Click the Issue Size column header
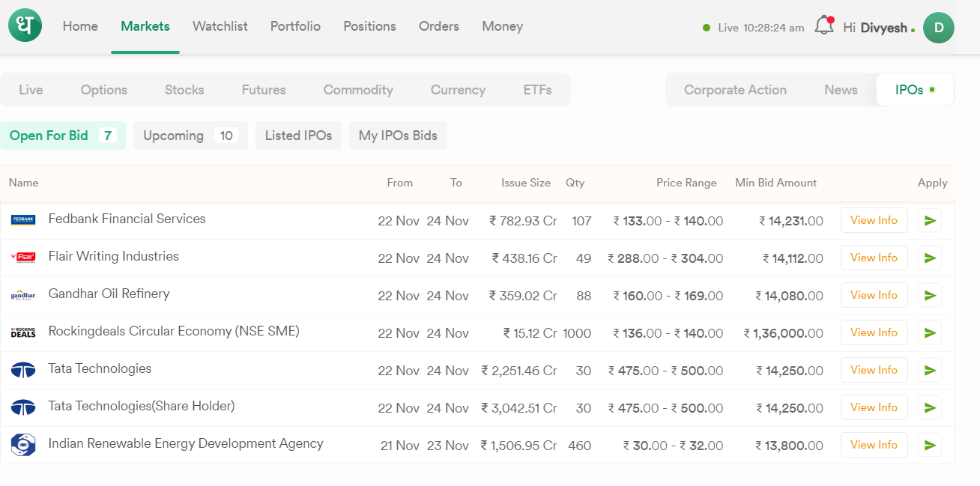The width and height of the screenshot is (980, 486). 525,183
